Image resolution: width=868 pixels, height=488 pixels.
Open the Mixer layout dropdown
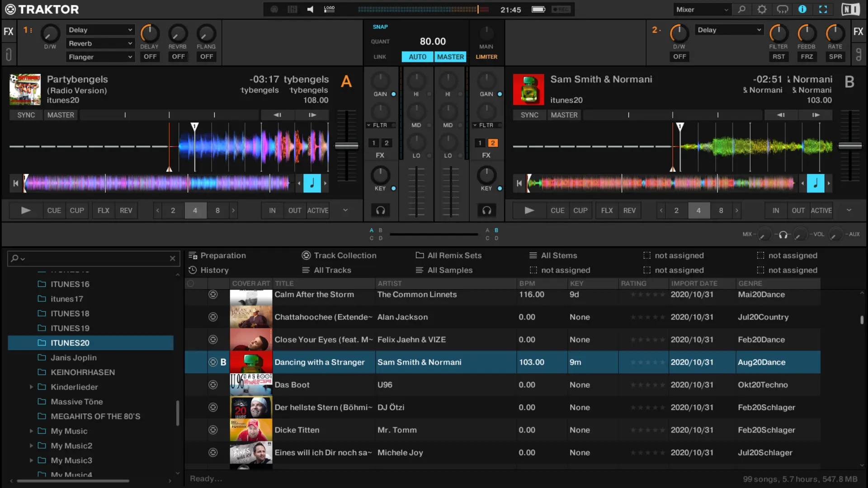tap(702, 9)
